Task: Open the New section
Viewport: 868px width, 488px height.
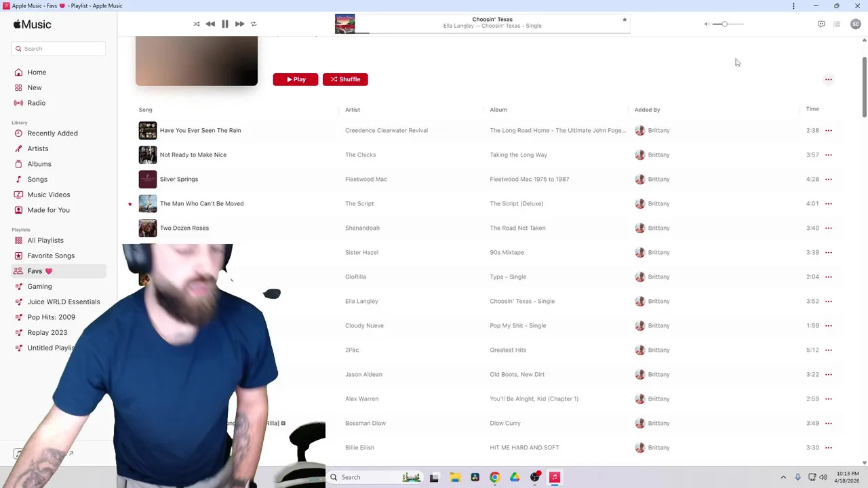Action: [x=35, y=87]
